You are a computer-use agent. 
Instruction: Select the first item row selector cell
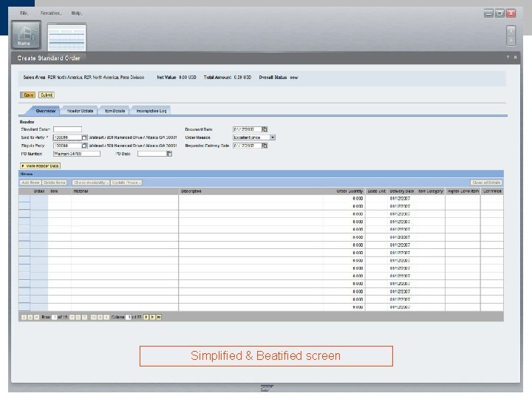24,199
